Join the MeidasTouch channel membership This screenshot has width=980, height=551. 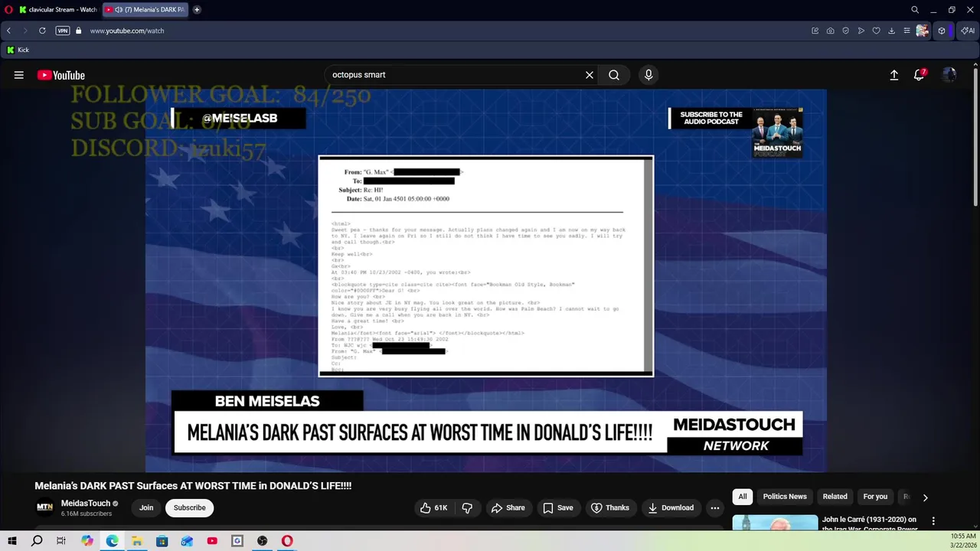[x=146, y=507]
